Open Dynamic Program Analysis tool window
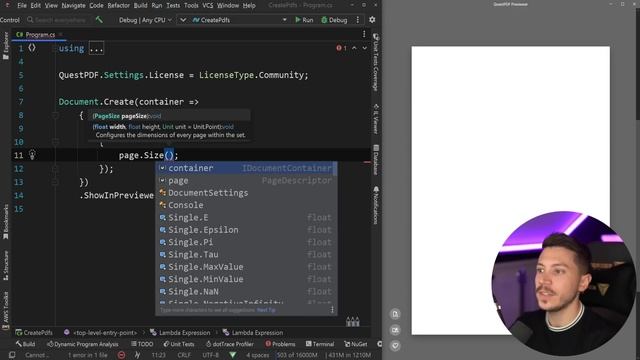The width and height of the screenshot is (640, 360). 82,344
